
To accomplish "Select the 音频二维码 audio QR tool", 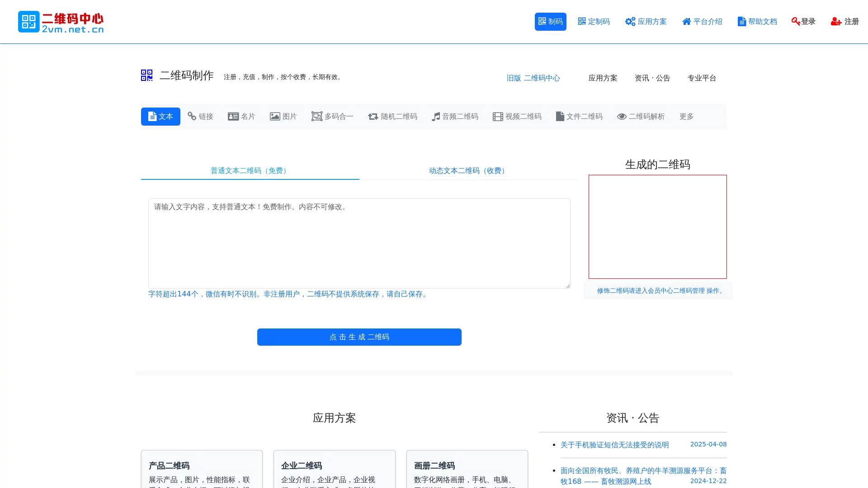I will [454, 116].
